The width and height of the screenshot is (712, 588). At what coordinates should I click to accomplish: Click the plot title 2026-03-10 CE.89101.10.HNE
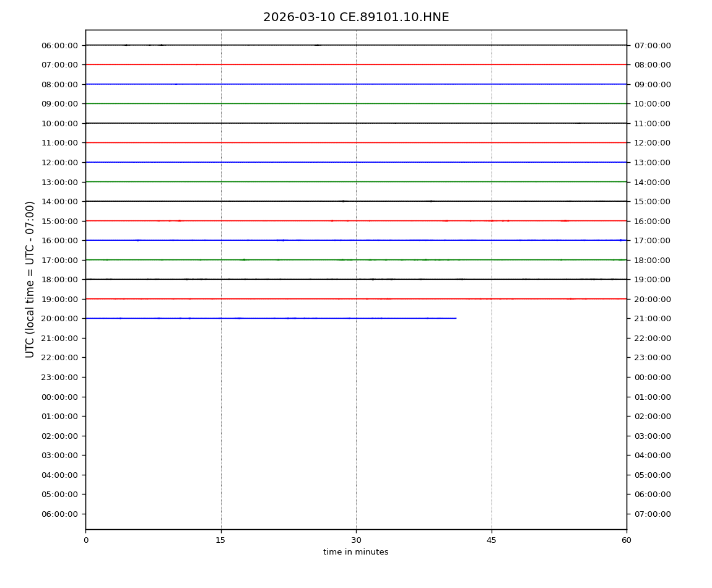[x=356, y=17]
